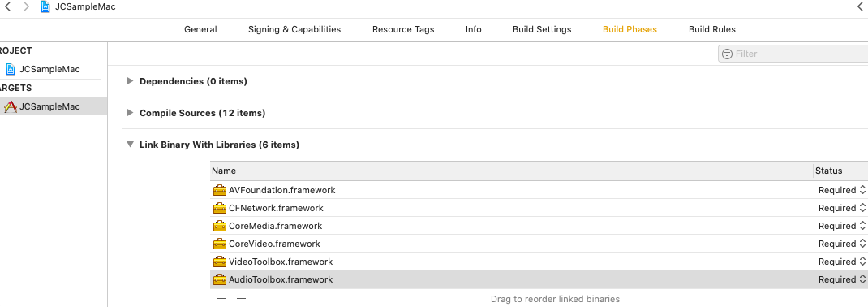
Task: Select the VideoToolbox.framework row
Action: [539, 262]
